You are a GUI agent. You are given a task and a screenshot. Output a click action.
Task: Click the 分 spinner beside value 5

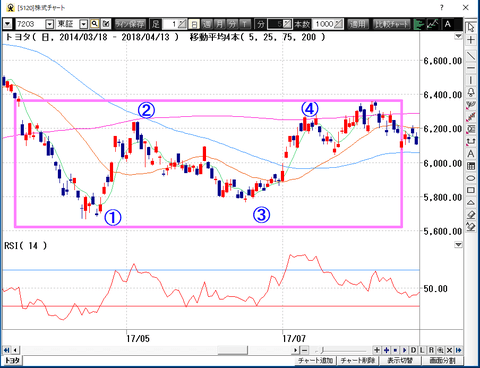coord(287,24)
